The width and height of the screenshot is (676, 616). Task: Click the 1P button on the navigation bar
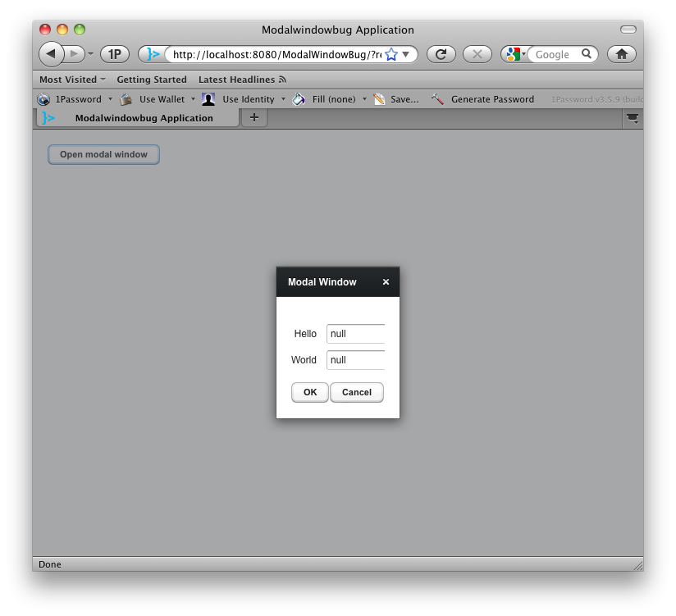pyautogui.click(x=114, y=54)
